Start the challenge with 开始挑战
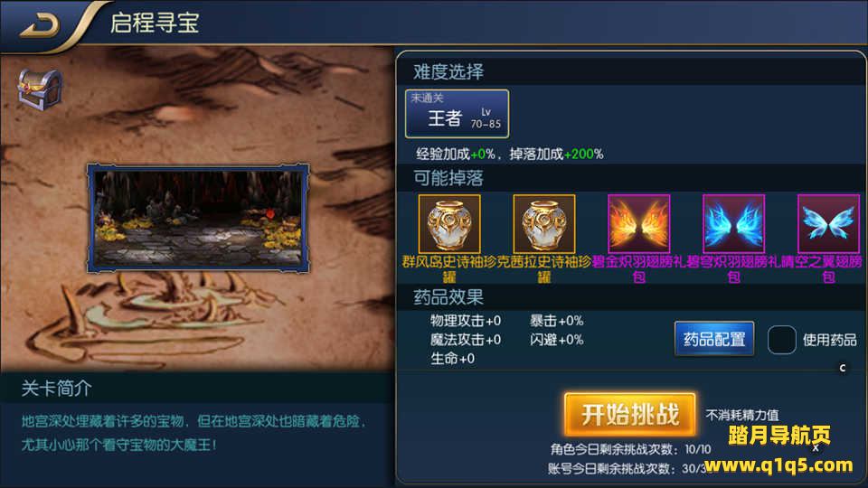This screenshot has height=488, width=868. pos(630,414)
